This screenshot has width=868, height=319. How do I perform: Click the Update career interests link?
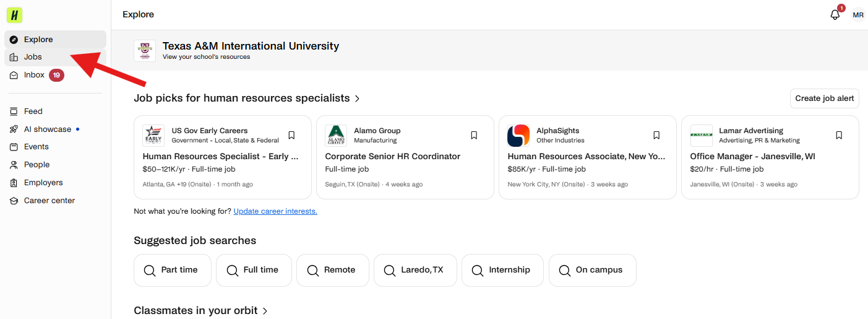pyautogui.click(x=275, y=211)
